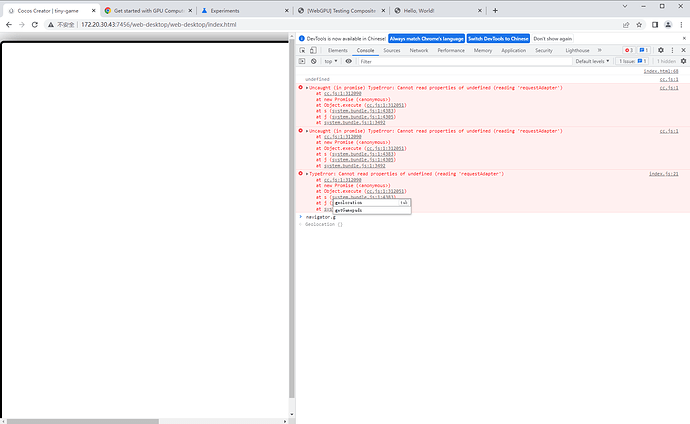The height and width of the screenshot is (424, 690).
Task: Expand the second Uncaught (in promise) error
Action: (307, 131)
